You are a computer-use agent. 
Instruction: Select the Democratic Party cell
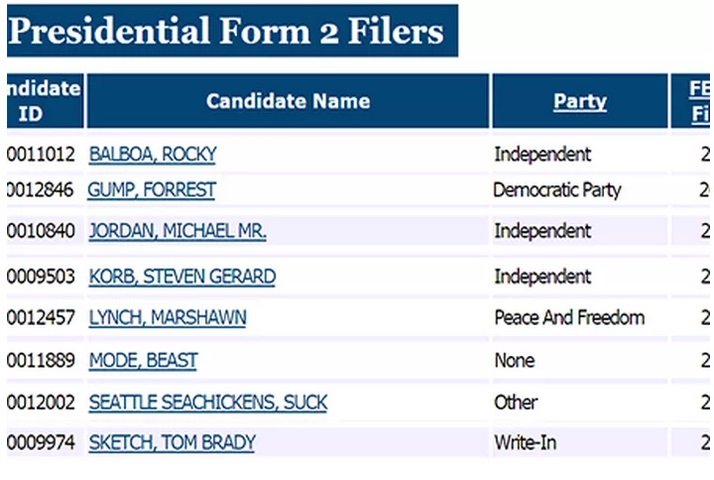coord(557,190)
